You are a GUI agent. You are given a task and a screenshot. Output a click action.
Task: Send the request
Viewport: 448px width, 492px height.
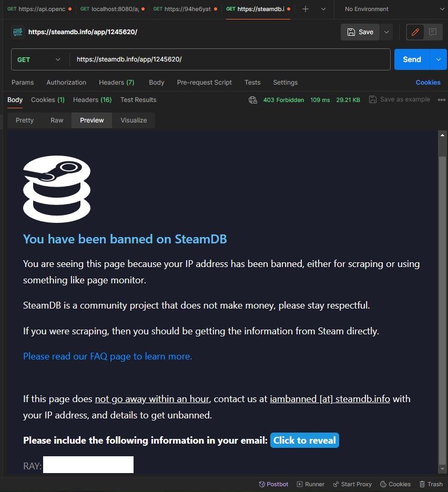tap(412, 59)
